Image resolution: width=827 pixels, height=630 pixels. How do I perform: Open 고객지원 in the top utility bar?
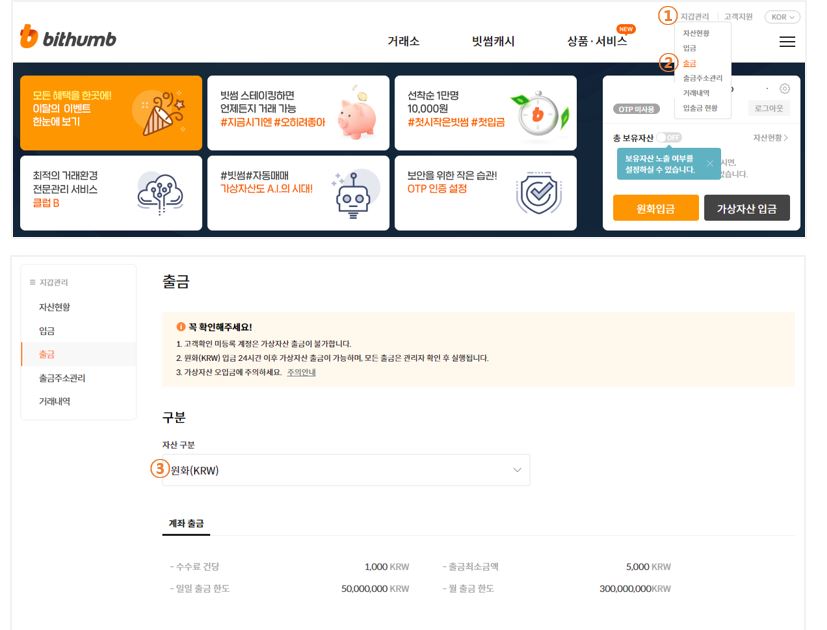coord(738,17)
